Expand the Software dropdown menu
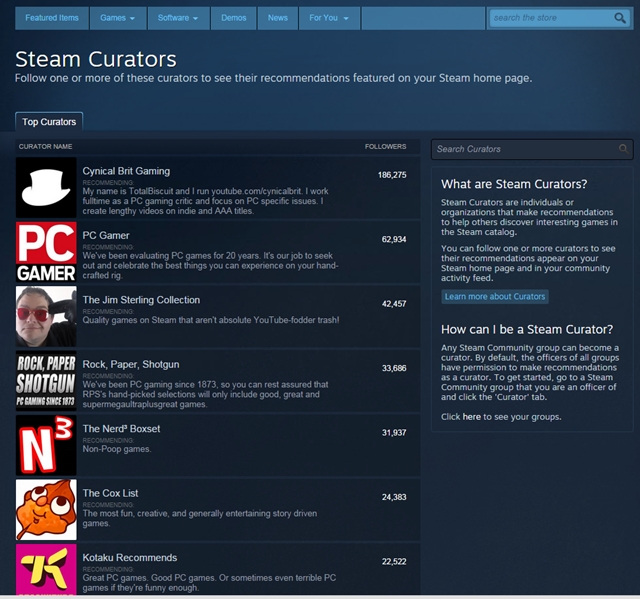This screenshot has width=640, height=599. point(178,18)
